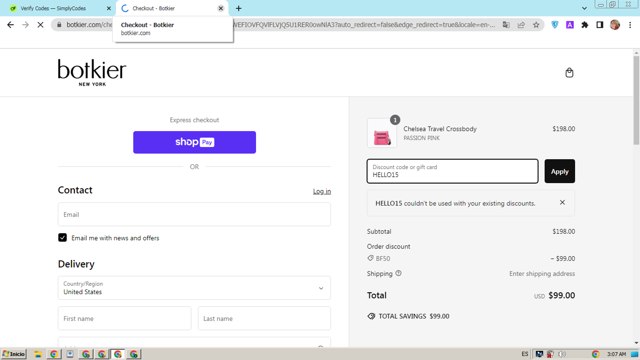Viewport: 640px width, 360px height.
Task: Click the Chelsea Travel Crossbody thumbnail
Action: [382, 133]
